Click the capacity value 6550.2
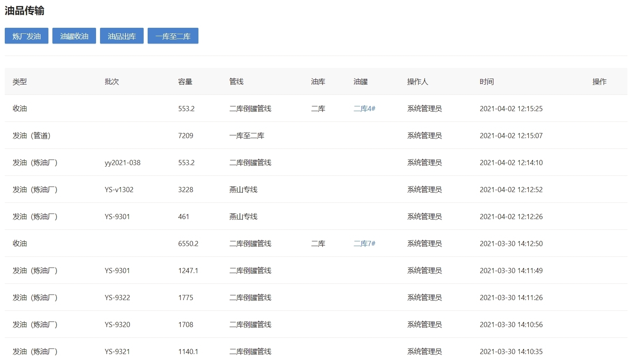 coord(188,244)
